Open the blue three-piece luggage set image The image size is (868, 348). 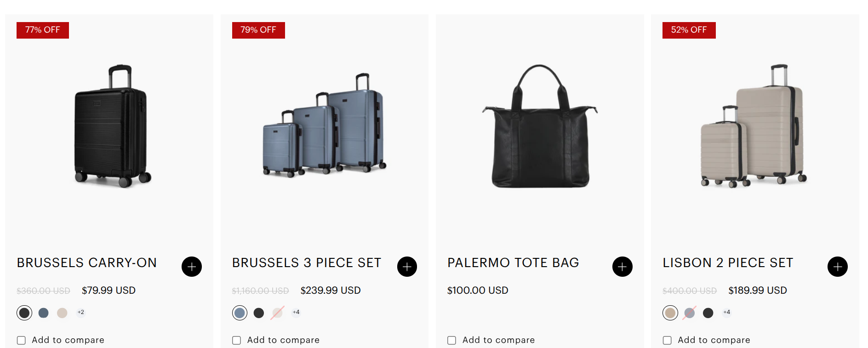(x=325, y=125)
